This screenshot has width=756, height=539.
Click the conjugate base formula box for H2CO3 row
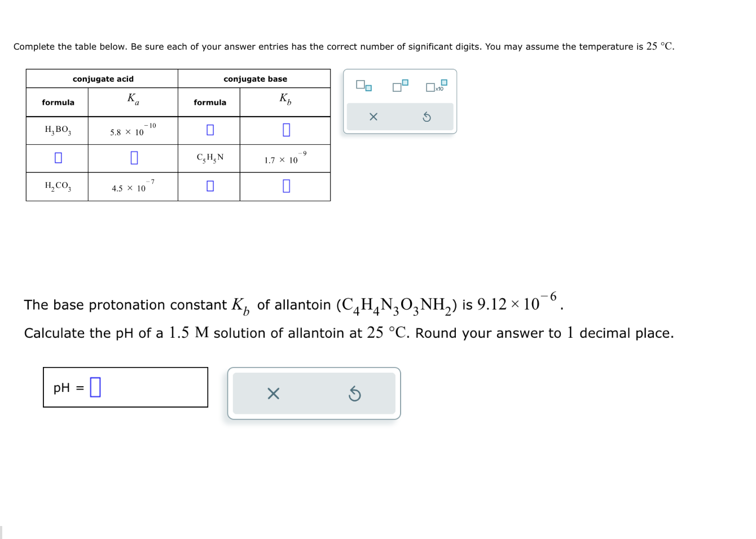[210, 186]
